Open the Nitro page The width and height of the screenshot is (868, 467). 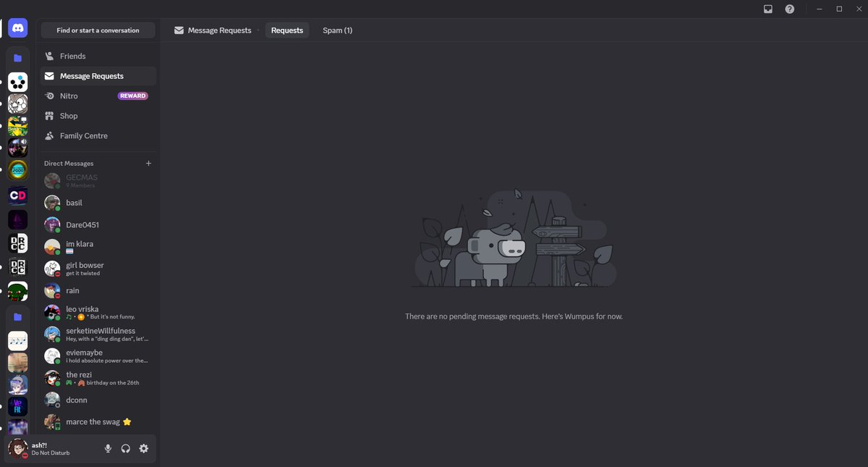[98, 96]
